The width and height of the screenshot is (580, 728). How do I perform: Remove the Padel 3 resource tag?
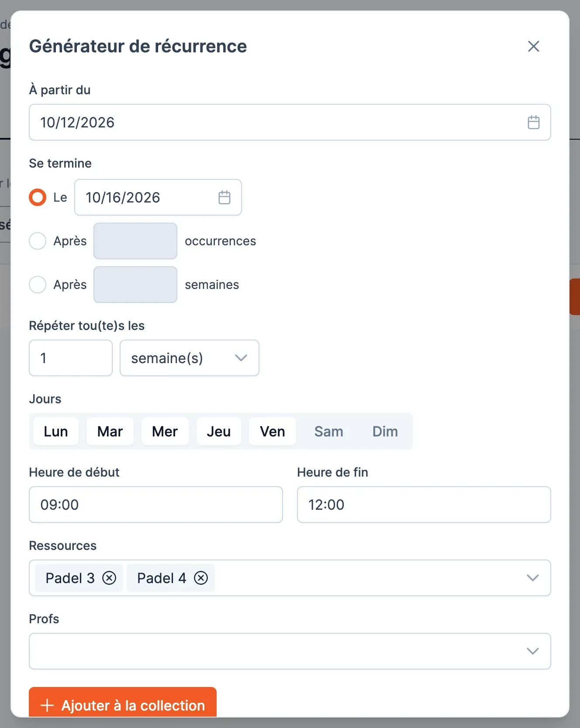click(109, 578)
